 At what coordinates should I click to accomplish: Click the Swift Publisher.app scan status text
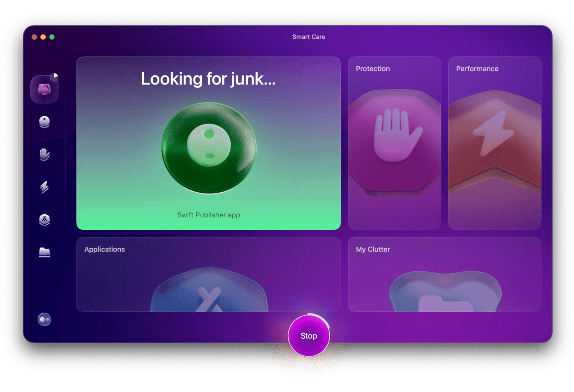click(208, 215)
